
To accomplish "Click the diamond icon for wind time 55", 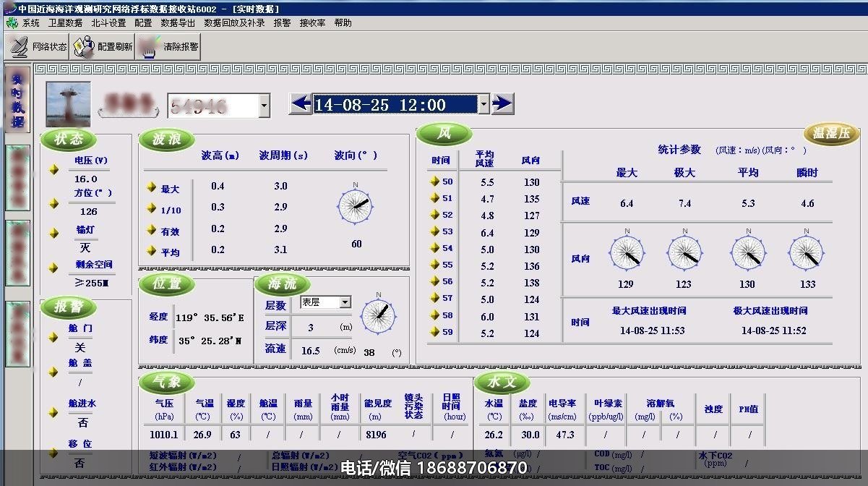I will (434, 265).
